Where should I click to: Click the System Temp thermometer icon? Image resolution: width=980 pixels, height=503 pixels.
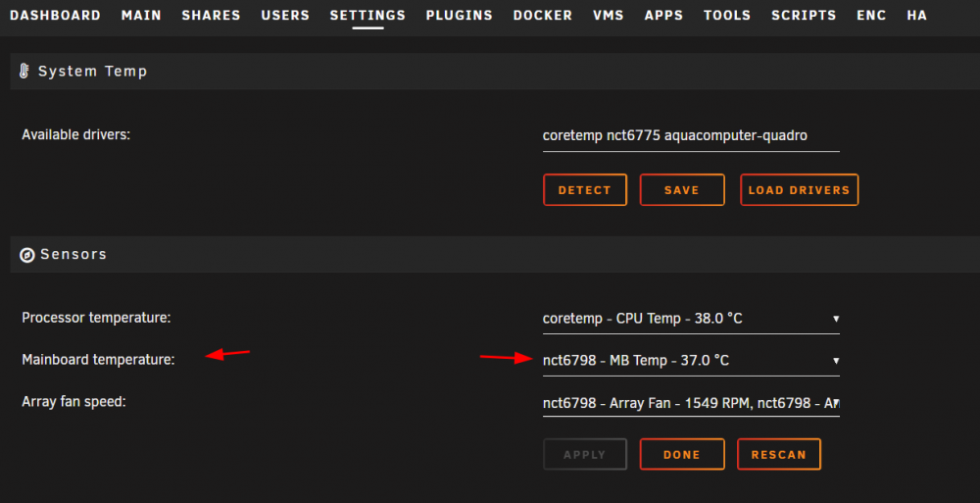point(24,72)
